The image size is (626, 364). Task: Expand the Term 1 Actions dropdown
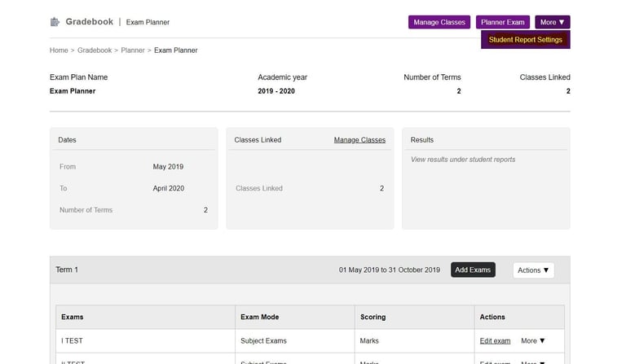click(534, 270)
